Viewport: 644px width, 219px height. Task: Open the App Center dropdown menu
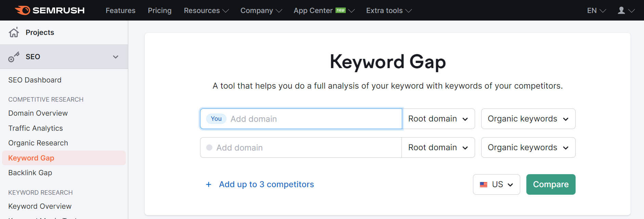pyautogui.click(x=324, y=11)
